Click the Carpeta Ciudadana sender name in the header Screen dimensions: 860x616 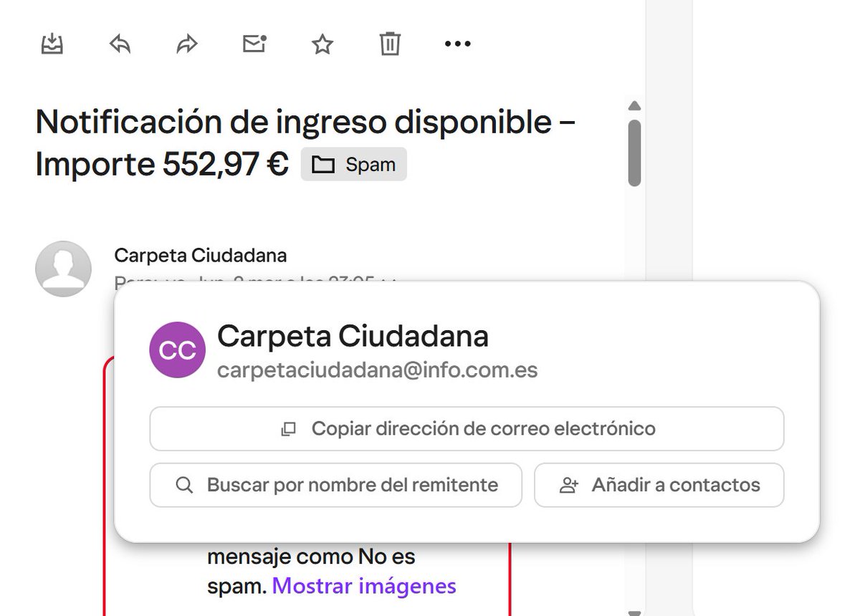point(201,255)
